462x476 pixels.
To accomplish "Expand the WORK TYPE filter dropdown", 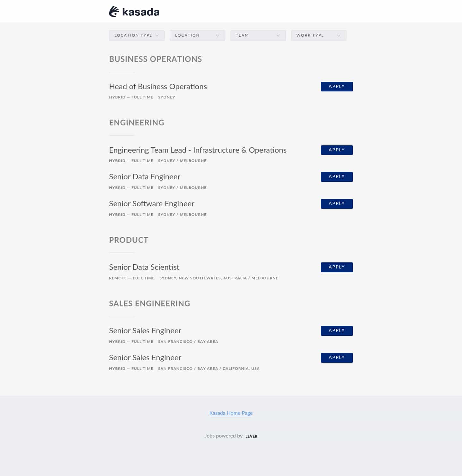I will click(x=318, y=35).
